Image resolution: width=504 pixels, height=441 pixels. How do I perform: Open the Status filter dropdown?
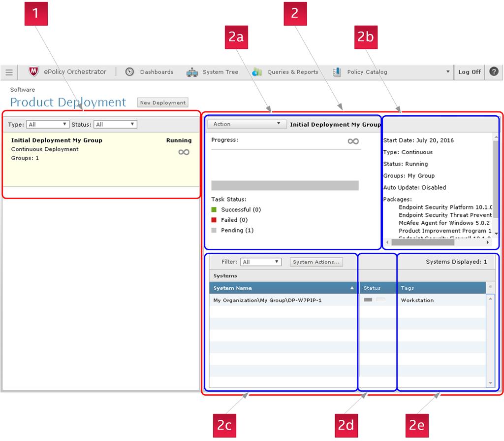coord(115,124)
